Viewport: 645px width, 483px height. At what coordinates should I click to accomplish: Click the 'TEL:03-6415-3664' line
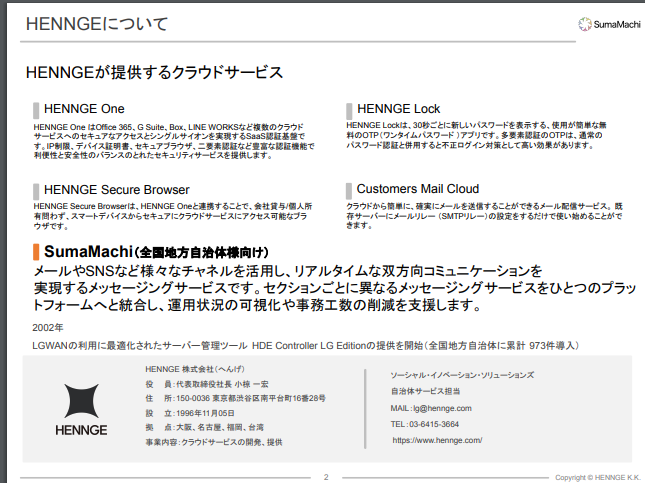coord(425,424)
